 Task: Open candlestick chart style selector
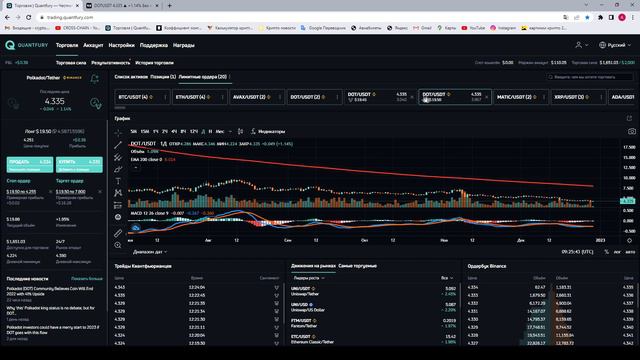240,131
